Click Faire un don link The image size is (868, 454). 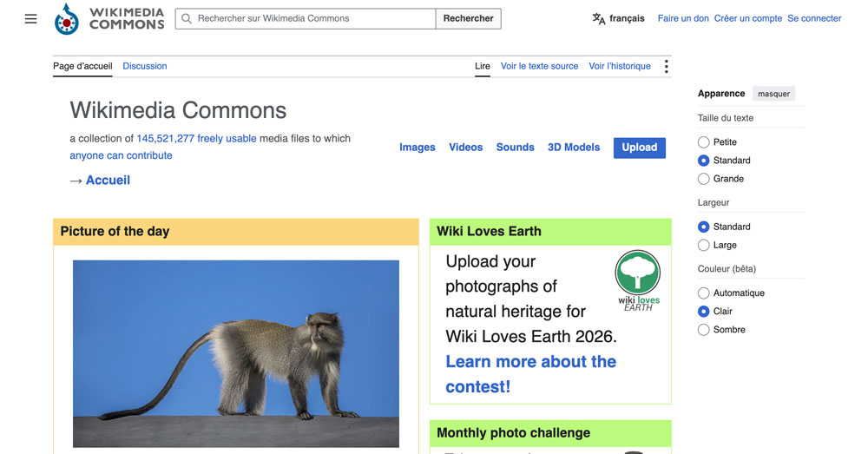(x=683, y=18)
